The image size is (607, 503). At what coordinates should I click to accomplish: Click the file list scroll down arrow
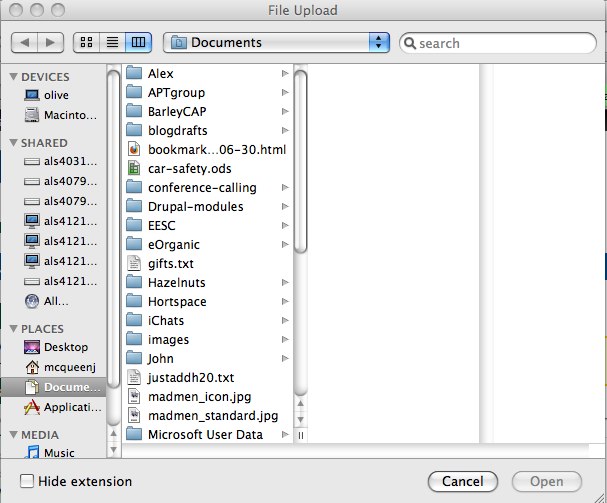click(300, 419)
